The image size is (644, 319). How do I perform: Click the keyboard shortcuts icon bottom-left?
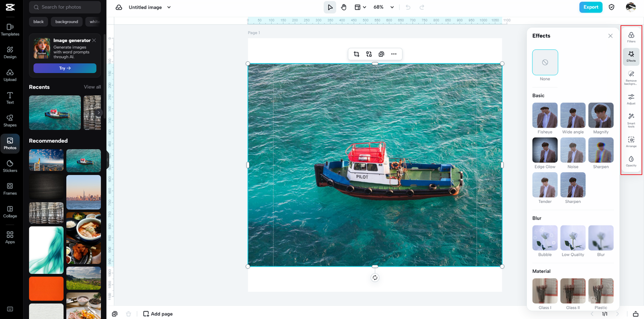point(10,309)
